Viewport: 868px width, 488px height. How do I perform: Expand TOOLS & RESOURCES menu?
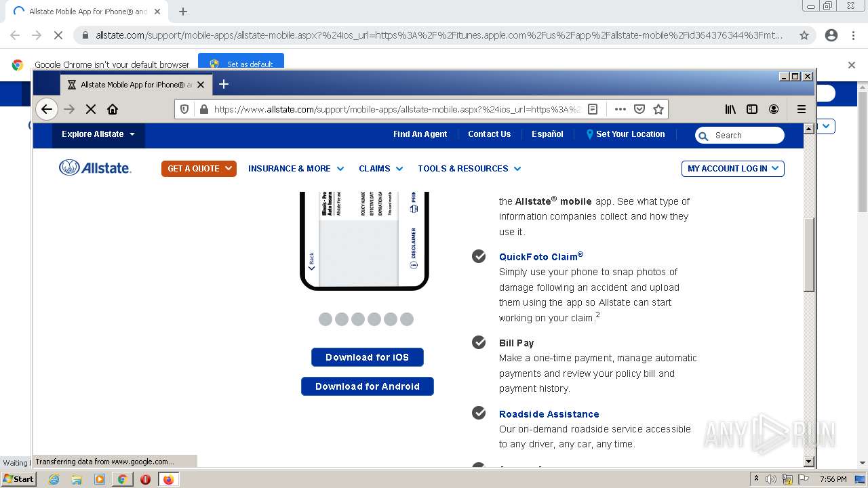469,169
